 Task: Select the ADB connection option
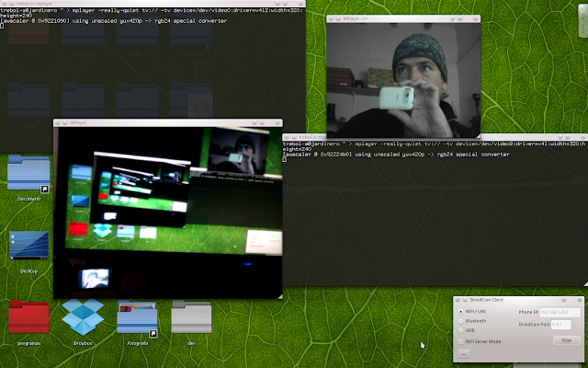pos(461,330)
